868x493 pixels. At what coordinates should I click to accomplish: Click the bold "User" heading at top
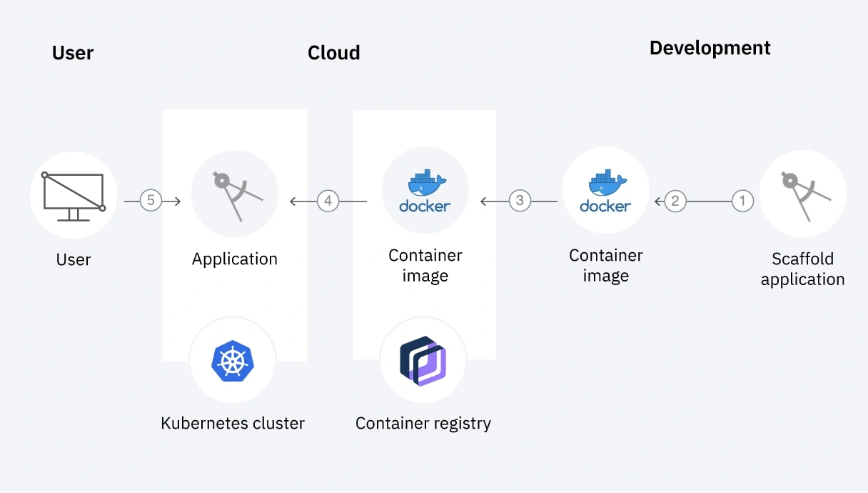(73, 53)
